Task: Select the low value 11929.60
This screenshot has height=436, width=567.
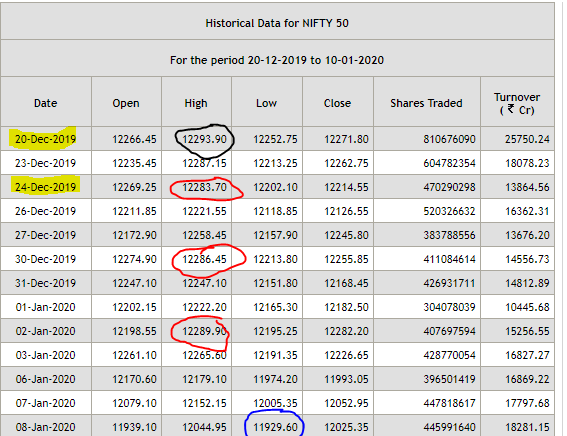Action: tap(275, 427)
